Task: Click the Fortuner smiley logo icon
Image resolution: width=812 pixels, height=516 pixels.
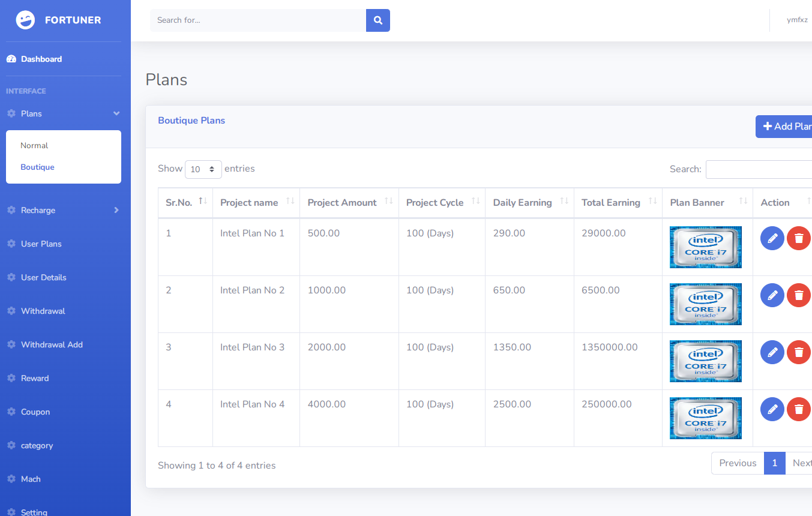Action: tap(25, 20)
